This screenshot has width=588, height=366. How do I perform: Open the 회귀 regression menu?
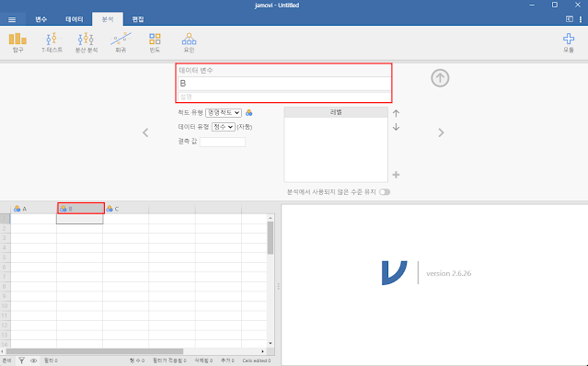121,42
